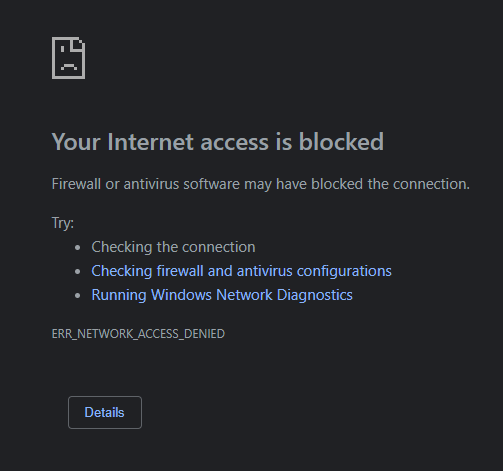Click the bullet beside Running Windows Network Diagnostics
The width and height of the screenshot is (503, 471).
[x=78, y=296]
